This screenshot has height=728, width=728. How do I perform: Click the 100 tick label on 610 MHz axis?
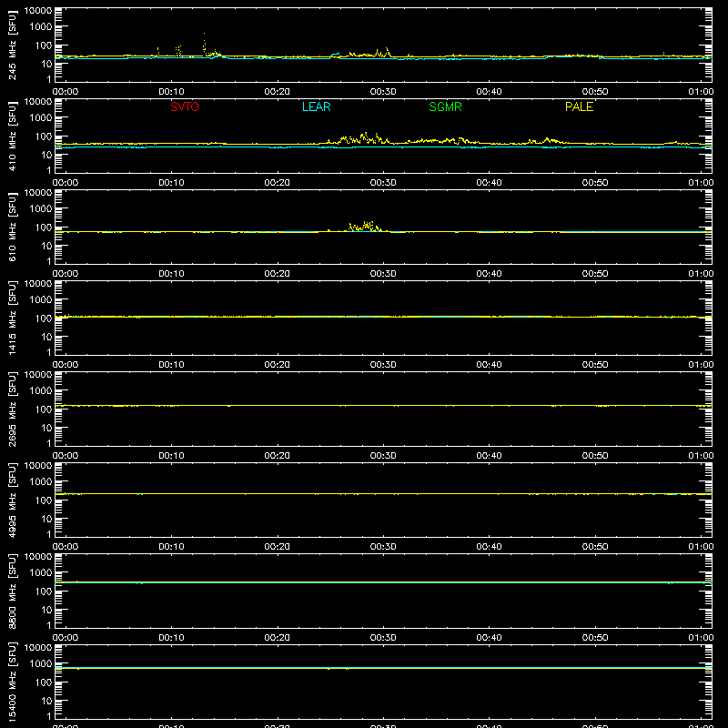pos(44,227)
